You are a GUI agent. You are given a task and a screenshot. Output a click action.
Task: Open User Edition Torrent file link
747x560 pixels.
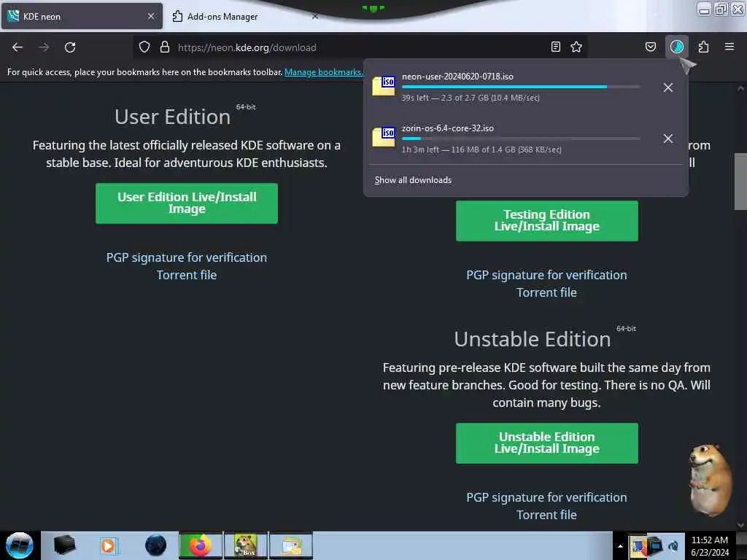pyautogui.click(x=187, y=275)
